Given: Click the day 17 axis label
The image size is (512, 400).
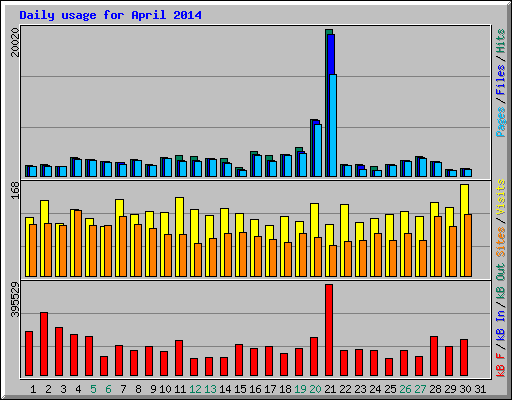Looking at the screenshot, I should point(270,389).
